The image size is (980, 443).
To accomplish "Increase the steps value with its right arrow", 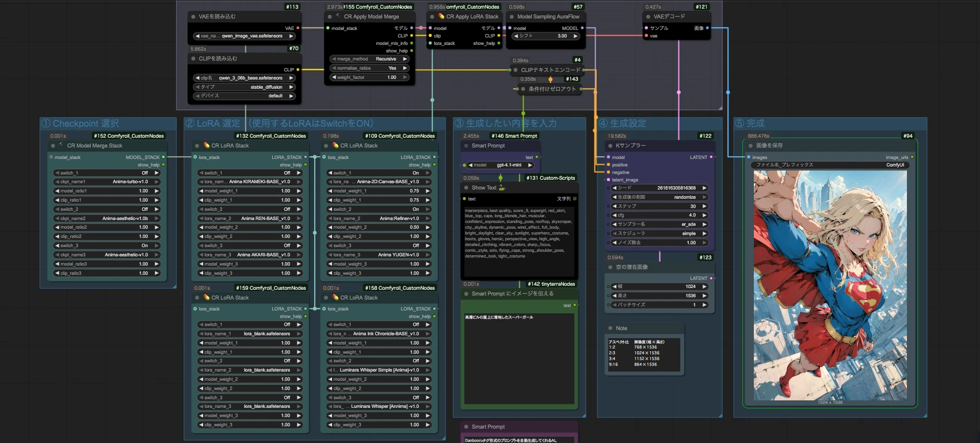I will pyautogui.click(x=704, y=206).
